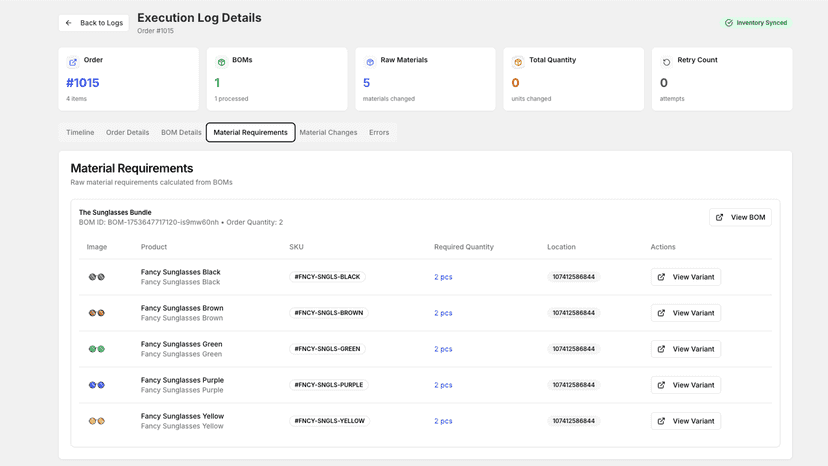Click the Total Quantity value 0

coord(515,83)
